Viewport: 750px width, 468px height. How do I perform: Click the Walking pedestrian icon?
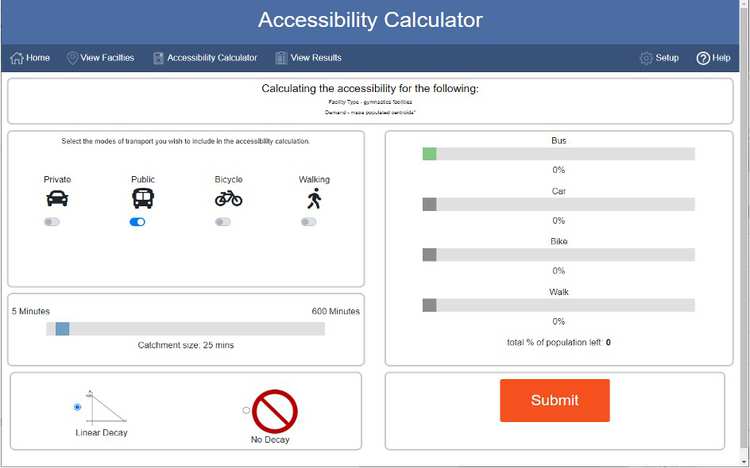coord(314,198)
